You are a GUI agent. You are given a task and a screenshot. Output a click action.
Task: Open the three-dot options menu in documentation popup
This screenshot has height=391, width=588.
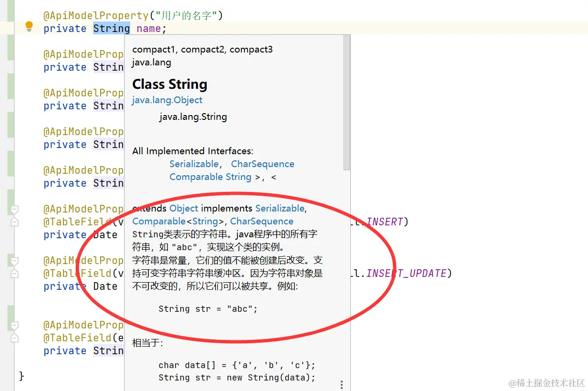342,385
